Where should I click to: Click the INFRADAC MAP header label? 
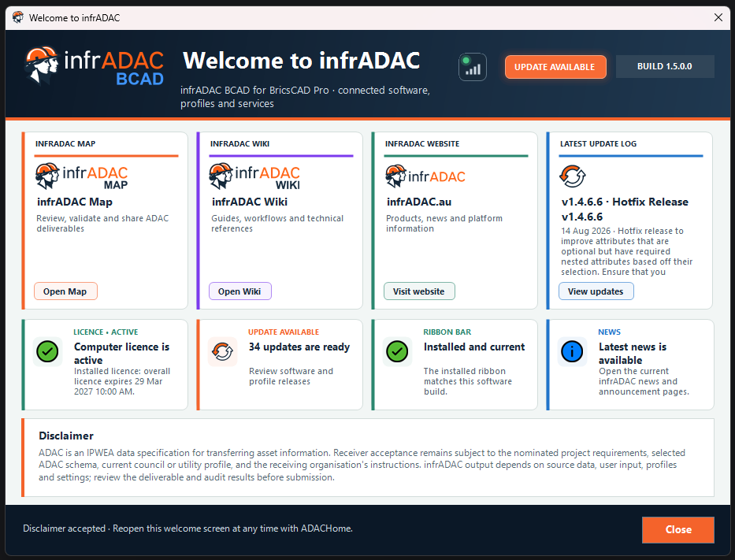65,144
